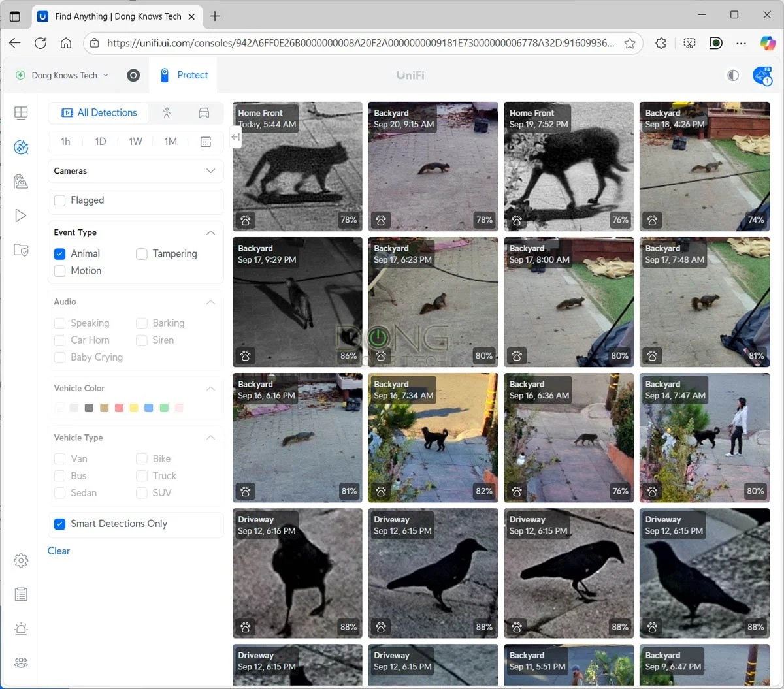The width and height of the screenshot is (784, 689).
Task: Open Backyard Sep 17 9:29 PM detection
Action: (297, 302)
